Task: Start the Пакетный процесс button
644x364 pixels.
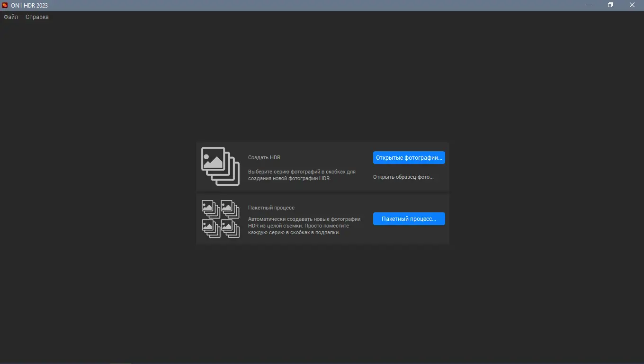Action: pyautogui.click(x=409, y=219)
